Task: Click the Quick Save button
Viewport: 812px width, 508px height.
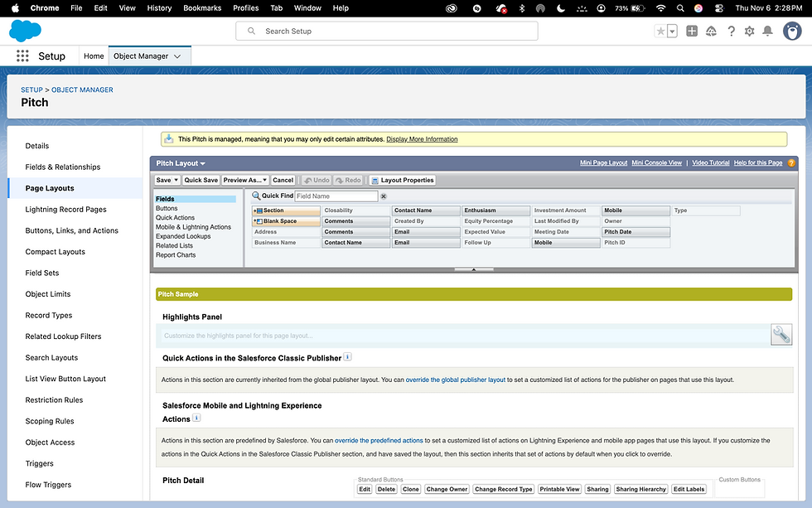Action: pyautogui.click(x=201, y=180)
